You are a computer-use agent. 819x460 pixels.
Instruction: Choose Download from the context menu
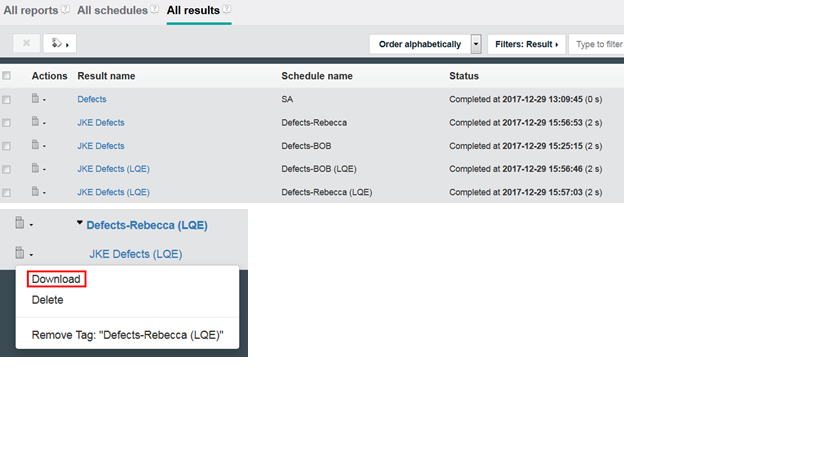(56, 279)
